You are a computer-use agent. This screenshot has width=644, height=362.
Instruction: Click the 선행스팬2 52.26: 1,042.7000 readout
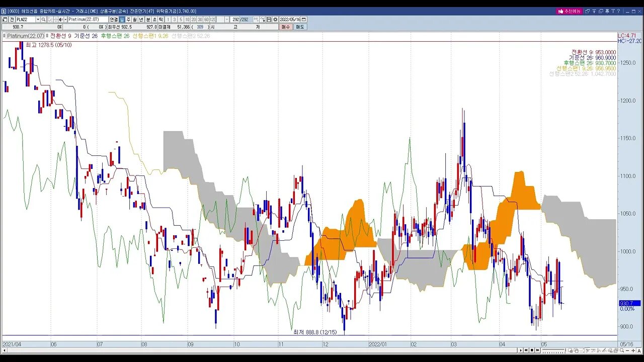point(582,74)
